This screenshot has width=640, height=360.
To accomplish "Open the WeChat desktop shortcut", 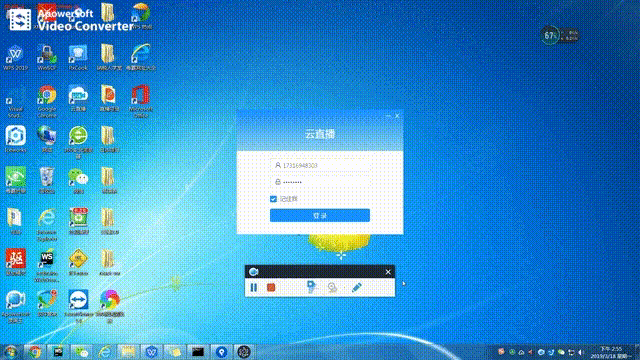I will pyautogui.click(x=78, y=180).
